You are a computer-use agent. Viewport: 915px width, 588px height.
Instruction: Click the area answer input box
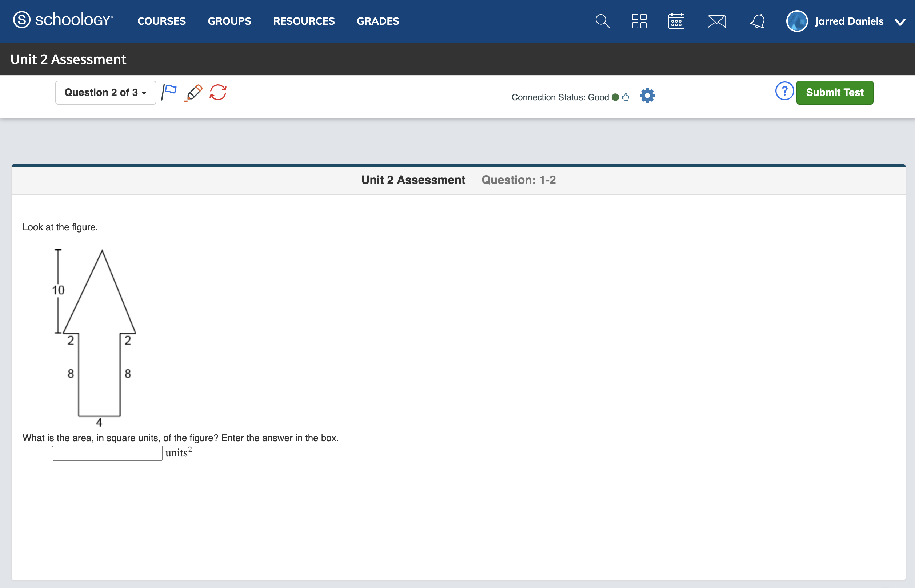[107, 453]
